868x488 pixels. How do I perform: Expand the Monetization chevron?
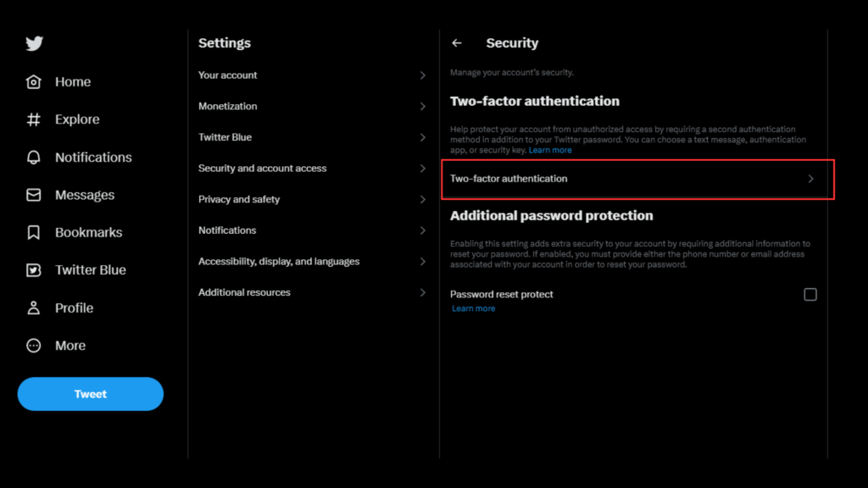click(423, 107)
